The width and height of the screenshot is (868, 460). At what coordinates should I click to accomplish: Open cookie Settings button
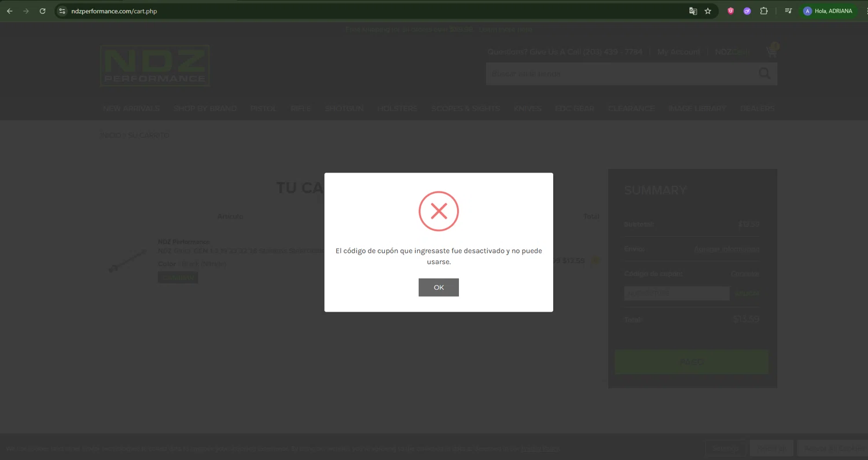[725, 448]
